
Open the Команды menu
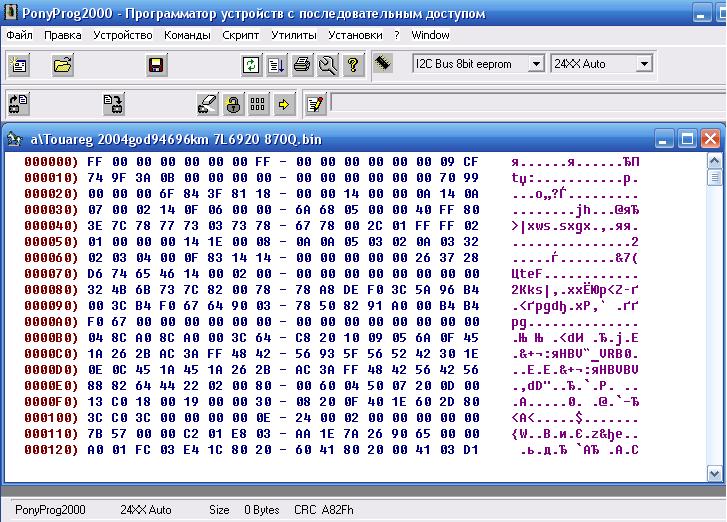tap(187, 35)
